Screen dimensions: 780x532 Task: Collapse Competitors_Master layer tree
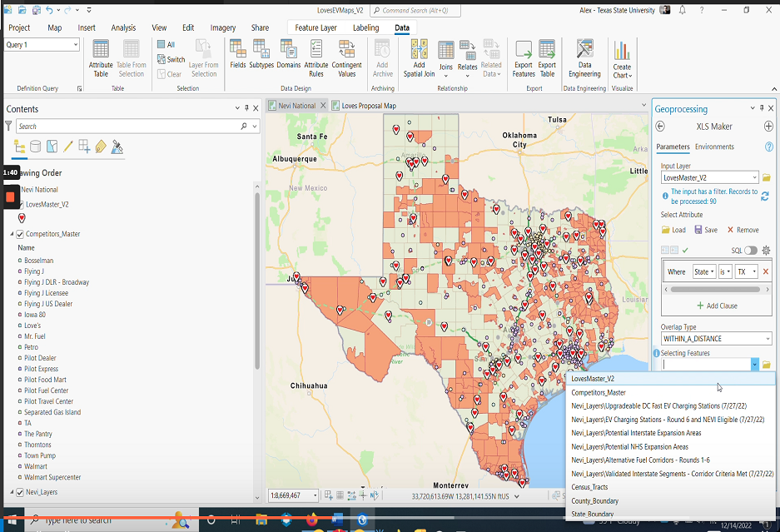[x=12, y=234]
